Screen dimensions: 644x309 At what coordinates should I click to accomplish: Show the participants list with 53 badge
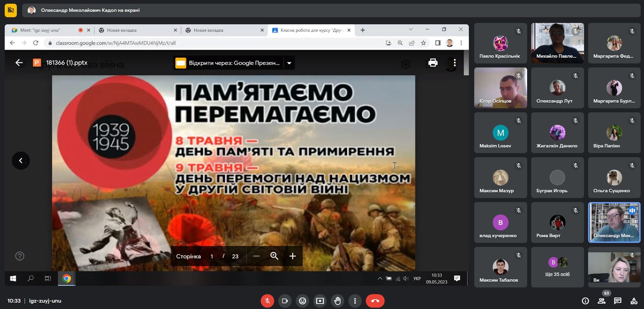pos(602,301)
